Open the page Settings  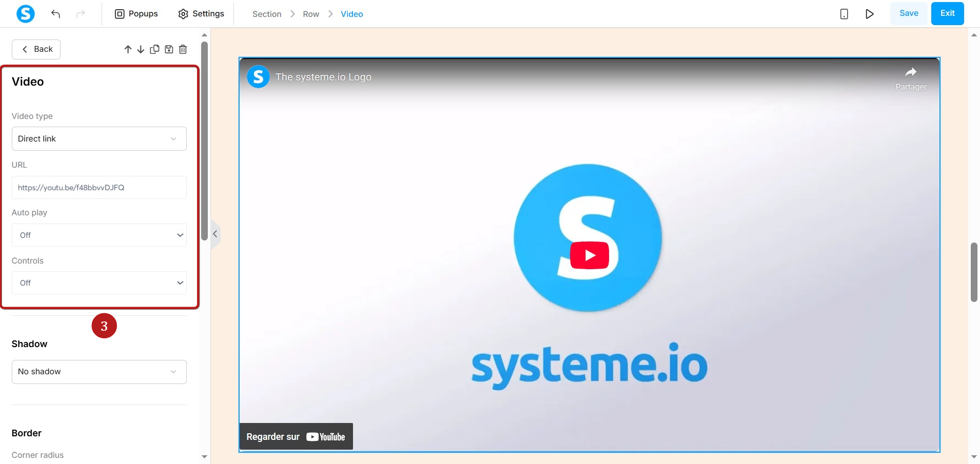[201, 14]
